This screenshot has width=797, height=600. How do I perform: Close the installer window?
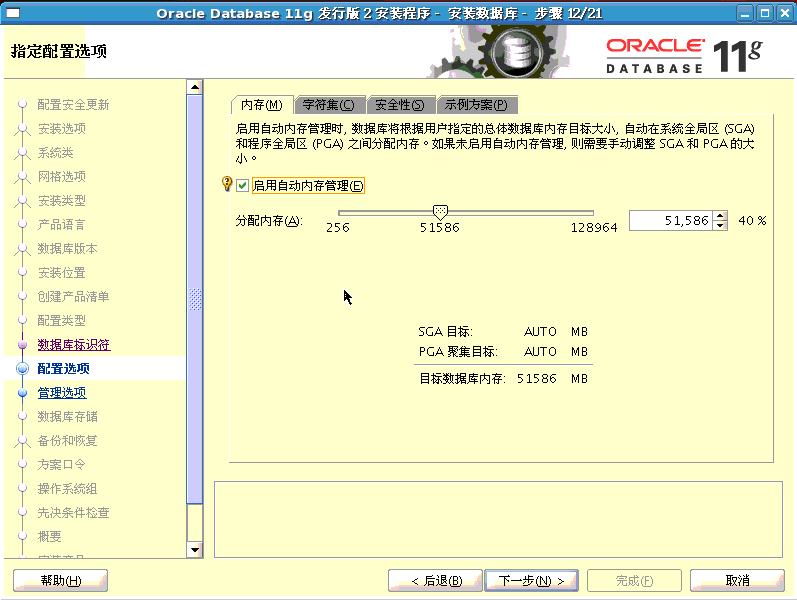(x=784, y=13)
